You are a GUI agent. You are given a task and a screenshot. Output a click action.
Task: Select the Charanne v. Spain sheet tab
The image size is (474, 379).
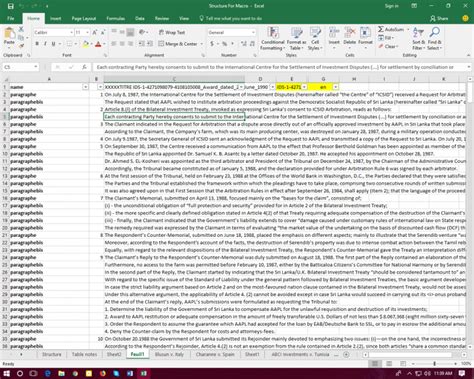[215, 354]
